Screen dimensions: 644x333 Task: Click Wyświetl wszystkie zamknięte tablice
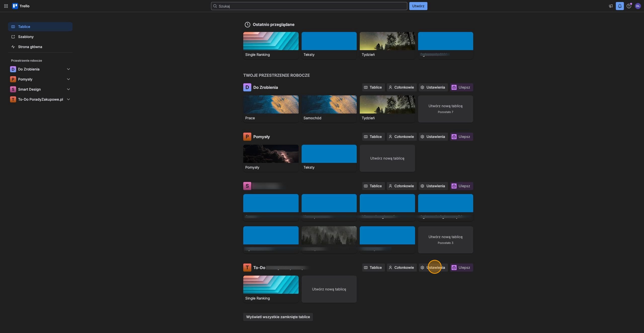pyautogui.click(x=278, y=317)
